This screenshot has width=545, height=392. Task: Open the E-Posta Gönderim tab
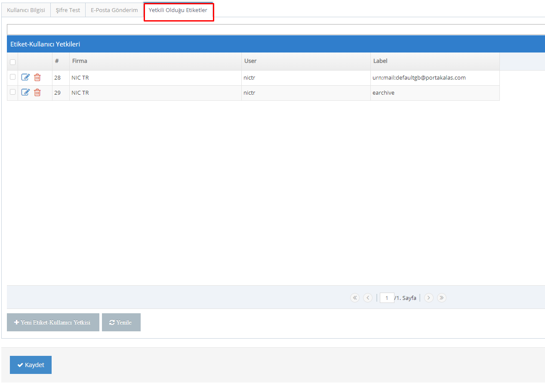click(x=114, y=10)
